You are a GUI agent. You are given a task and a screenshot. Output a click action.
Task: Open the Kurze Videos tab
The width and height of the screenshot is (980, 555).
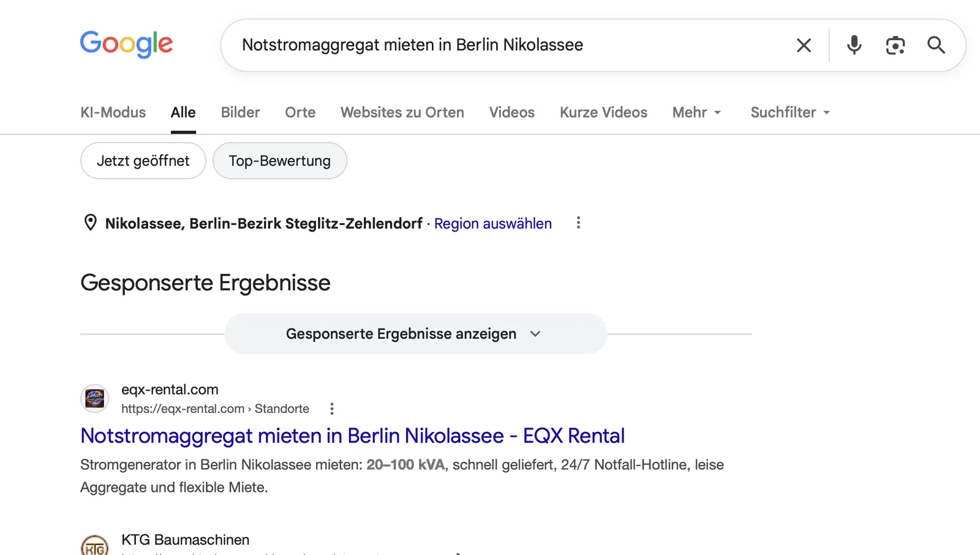(603, 112)
